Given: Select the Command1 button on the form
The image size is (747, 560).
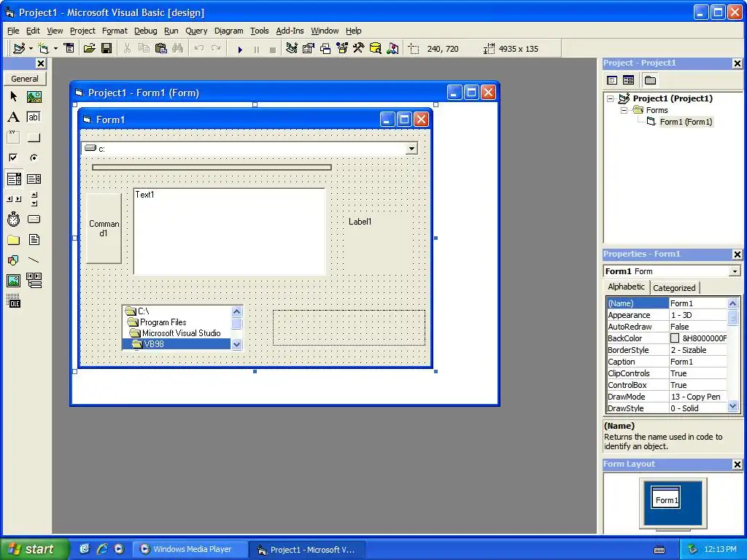Looking at the screenshot, I should (x=104, y=228).
